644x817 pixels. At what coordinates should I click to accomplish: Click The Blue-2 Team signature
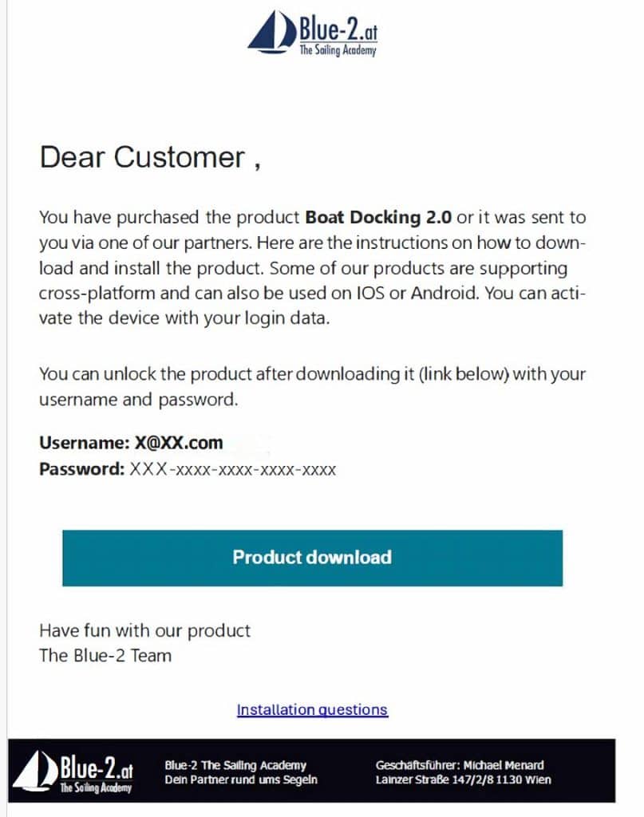(105, 656)
